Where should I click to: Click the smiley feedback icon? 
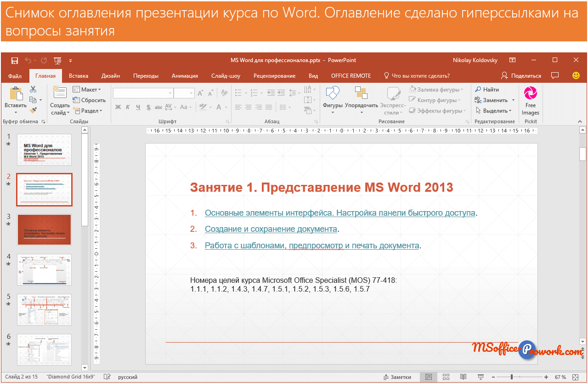click(576, 75)
